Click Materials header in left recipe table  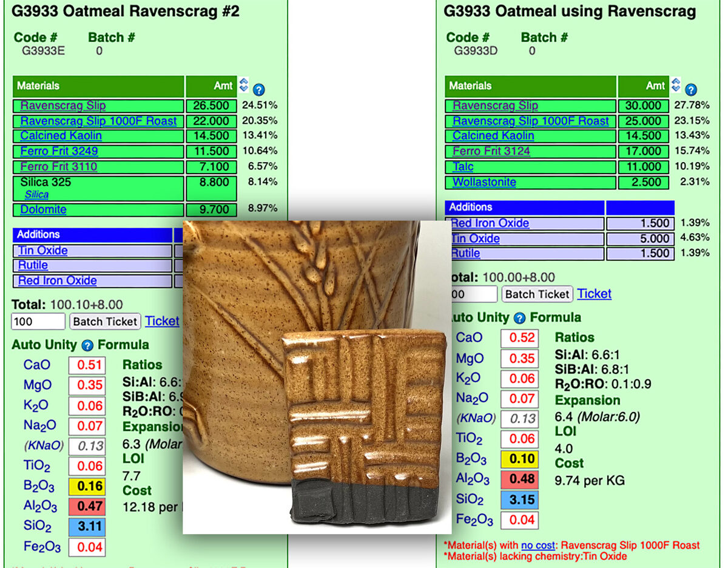click(98, 86)
